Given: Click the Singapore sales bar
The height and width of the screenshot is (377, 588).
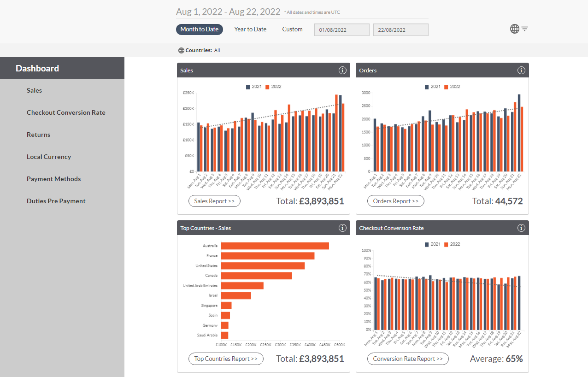Looking at the screenshot, I should click(226, 306).
